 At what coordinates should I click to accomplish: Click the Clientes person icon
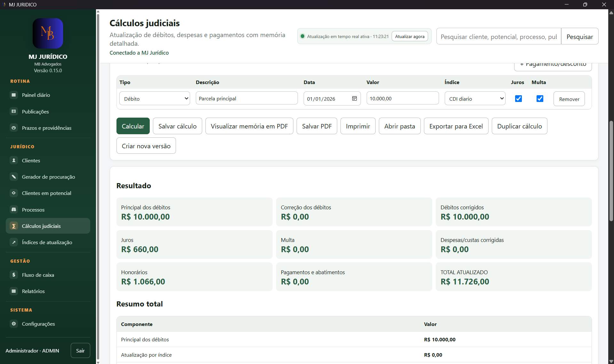point(14,160)
